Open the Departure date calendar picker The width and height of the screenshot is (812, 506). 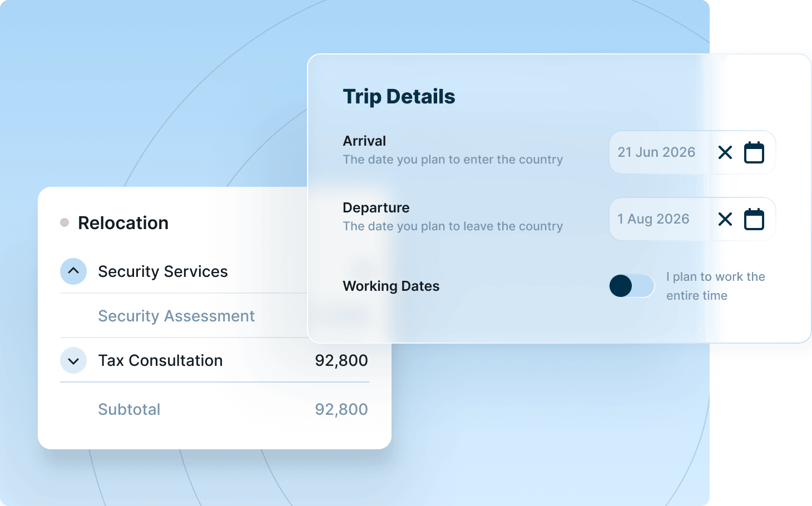point(754,219)
